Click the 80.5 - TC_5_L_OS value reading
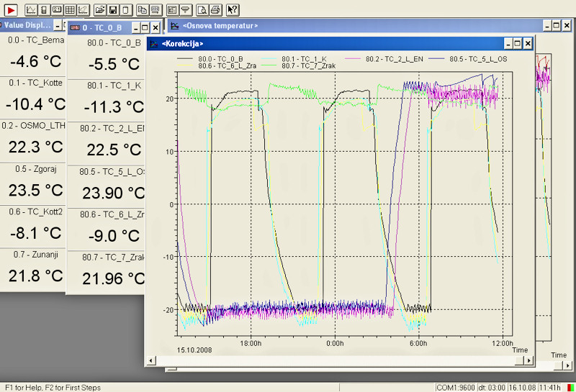Viewport: 576px width, 392px height. (114, 193)
